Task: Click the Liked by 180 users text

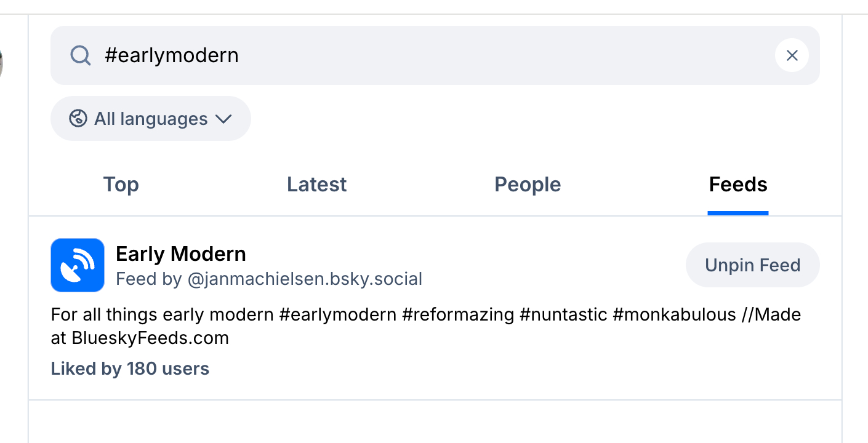Action: 130,369
